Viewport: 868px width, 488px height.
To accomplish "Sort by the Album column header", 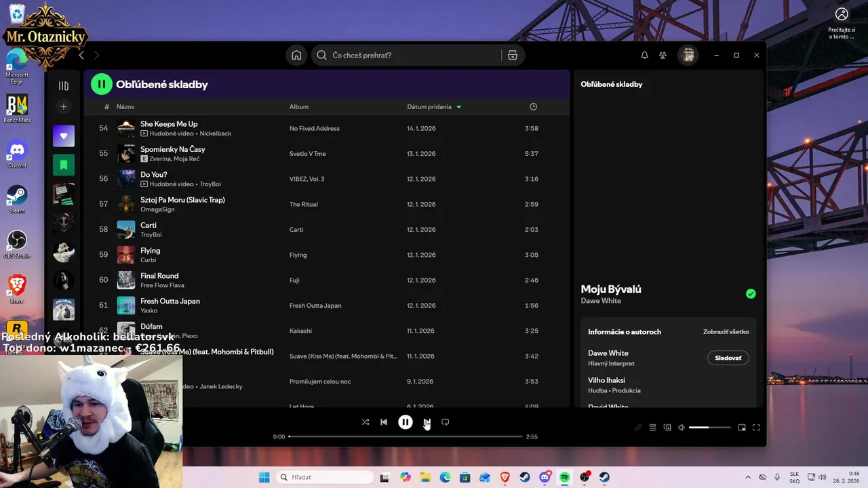I will (x=299, y=107).
